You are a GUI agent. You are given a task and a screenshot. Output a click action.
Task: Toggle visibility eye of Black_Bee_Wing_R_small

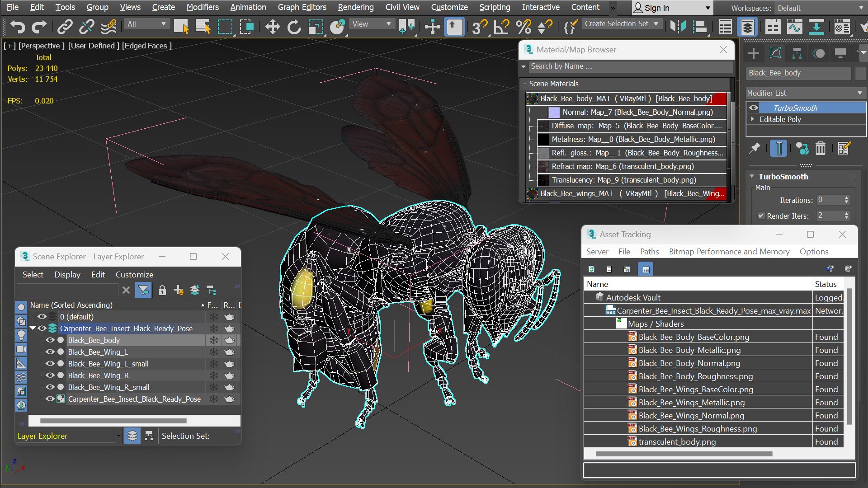(50, 387)
